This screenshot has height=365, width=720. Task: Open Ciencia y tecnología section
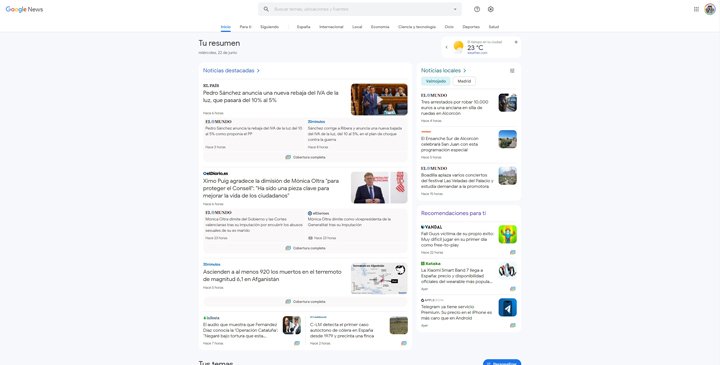tap(417, 27)
